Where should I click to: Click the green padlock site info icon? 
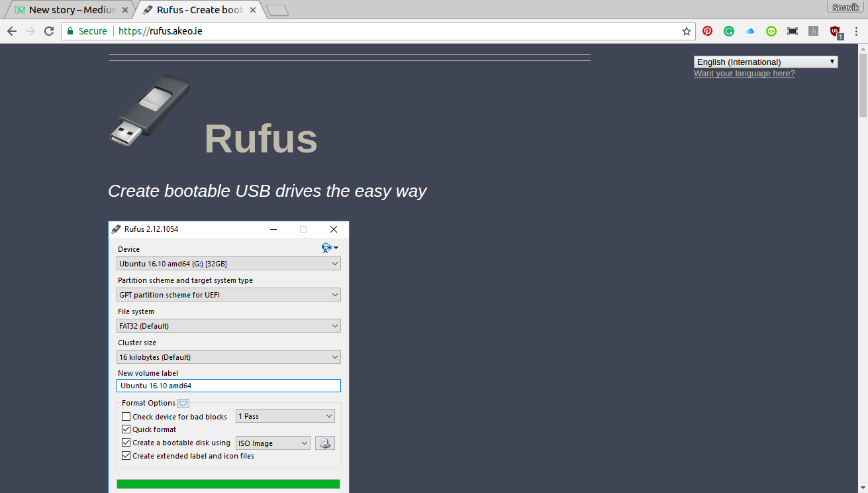(70, 31)
